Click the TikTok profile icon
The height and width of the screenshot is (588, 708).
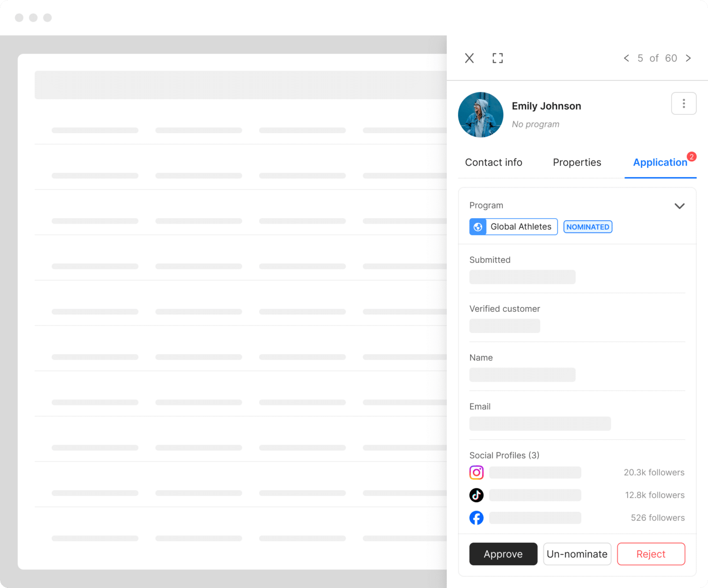click(x=477, y=495)
